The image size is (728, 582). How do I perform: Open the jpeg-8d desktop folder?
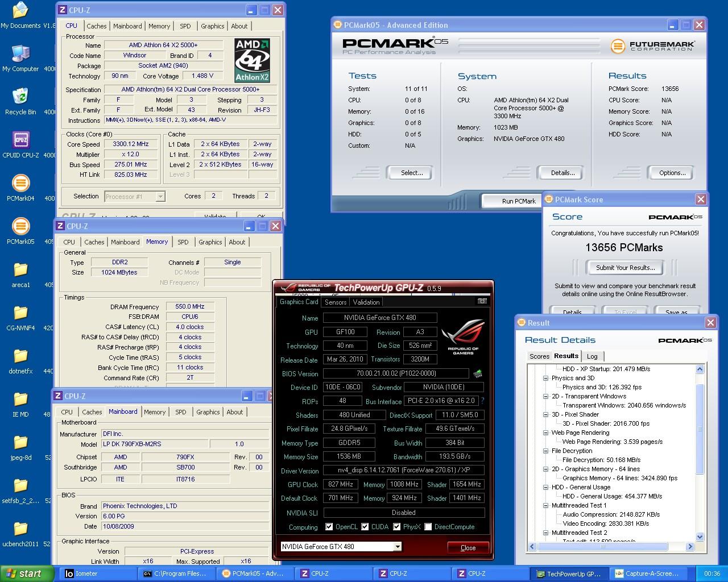pos(20,447)
